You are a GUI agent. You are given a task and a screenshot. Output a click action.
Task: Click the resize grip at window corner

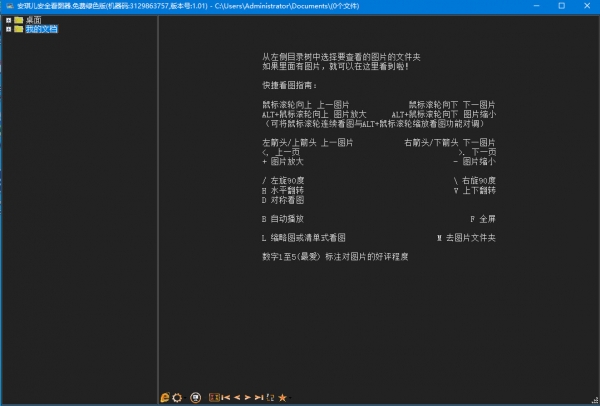pos(596,400)
